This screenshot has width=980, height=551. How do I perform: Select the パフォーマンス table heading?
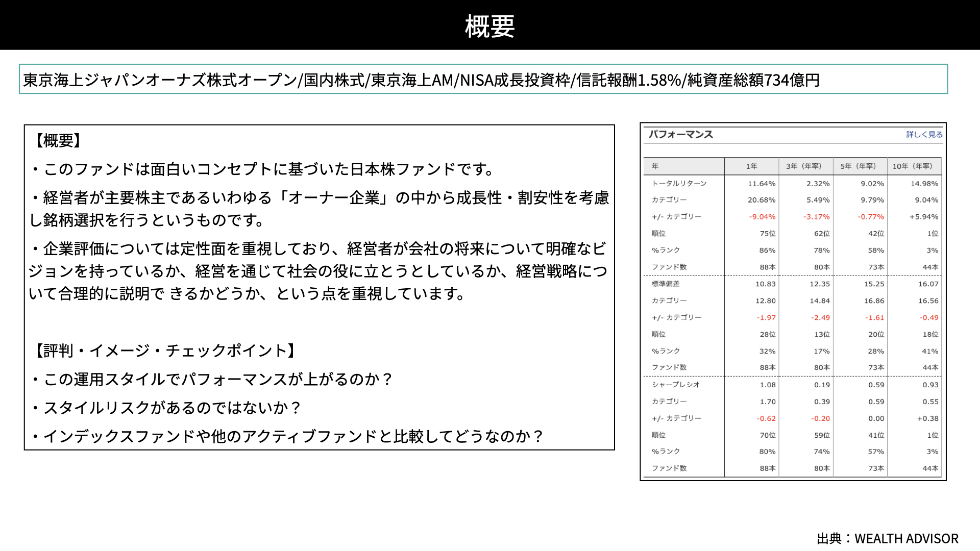[x=680, y=134]
